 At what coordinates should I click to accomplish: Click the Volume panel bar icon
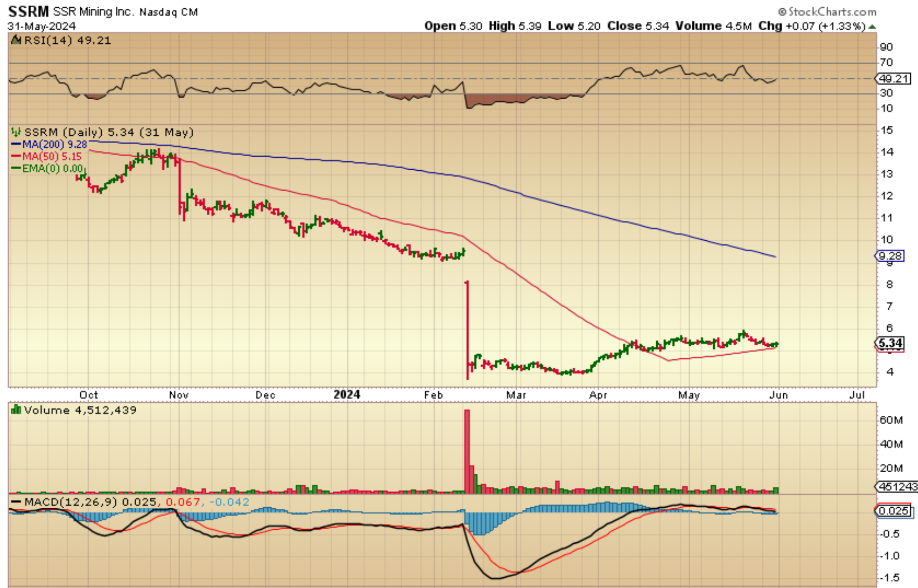pos(16,410)
